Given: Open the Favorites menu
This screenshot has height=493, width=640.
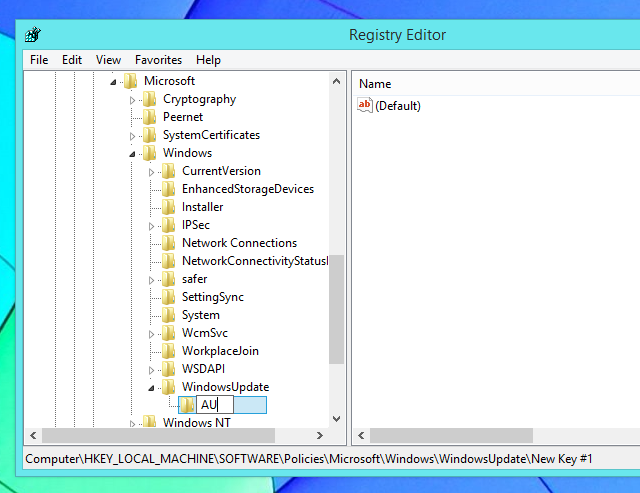Looking at the screenshot, I should [x=158, y=60].
